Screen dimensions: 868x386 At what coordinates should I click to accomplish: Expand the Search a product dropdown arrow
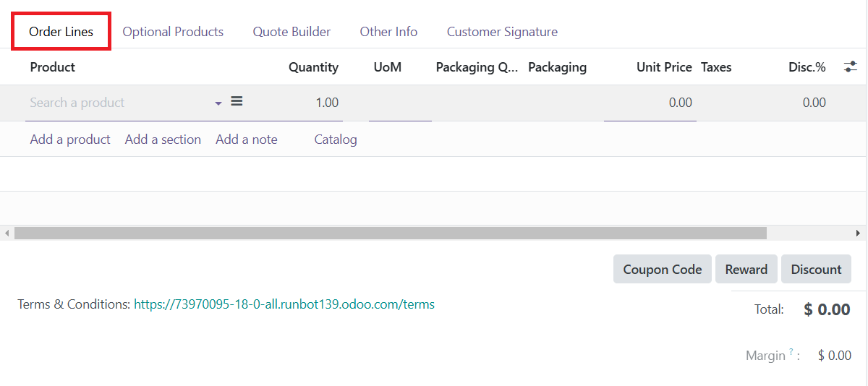point(218,103)
